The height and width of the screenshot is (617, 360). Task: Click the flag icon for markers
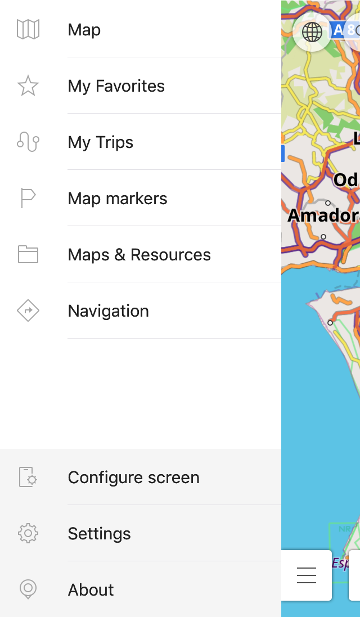(28, 198)
